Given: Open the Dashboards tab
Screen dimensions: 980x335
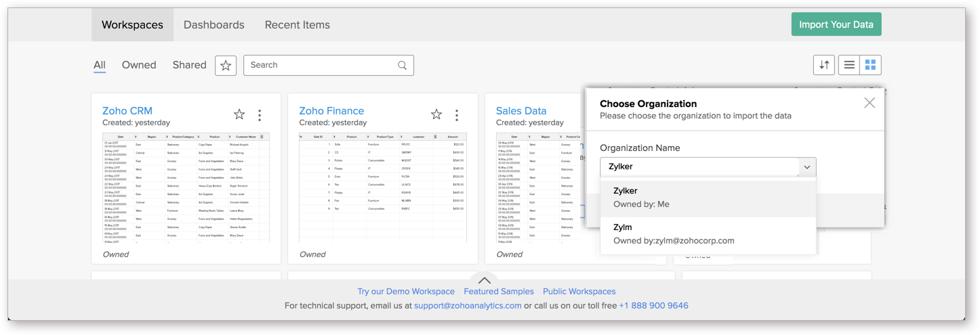Looking at the screenshot, I should point(213,24).
